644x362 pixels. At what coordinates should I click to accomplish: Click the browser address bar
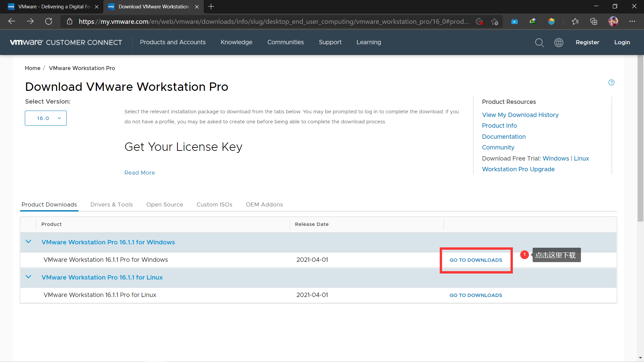273,21
